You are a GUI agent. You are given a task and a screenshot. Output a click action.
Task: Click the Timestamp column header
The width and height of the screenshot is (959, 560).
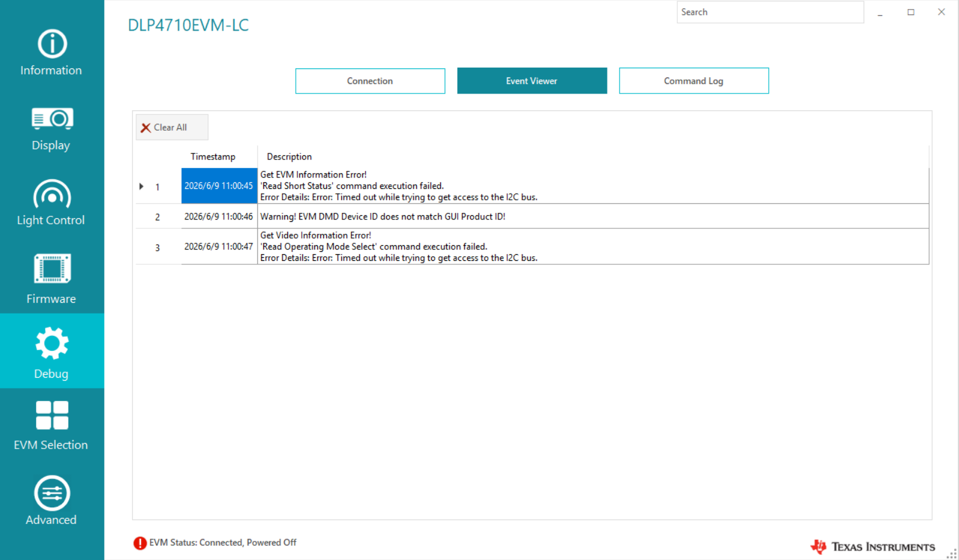click(213, 156)
